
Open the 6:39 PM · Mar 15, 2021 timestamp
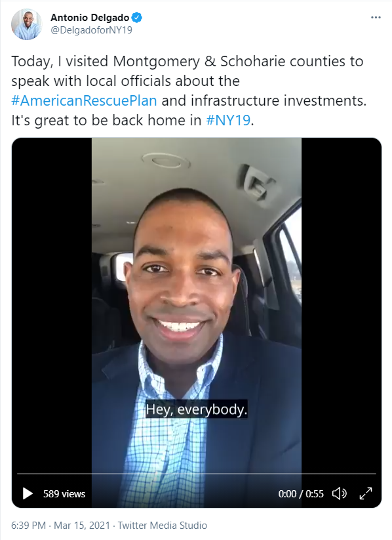60,525
